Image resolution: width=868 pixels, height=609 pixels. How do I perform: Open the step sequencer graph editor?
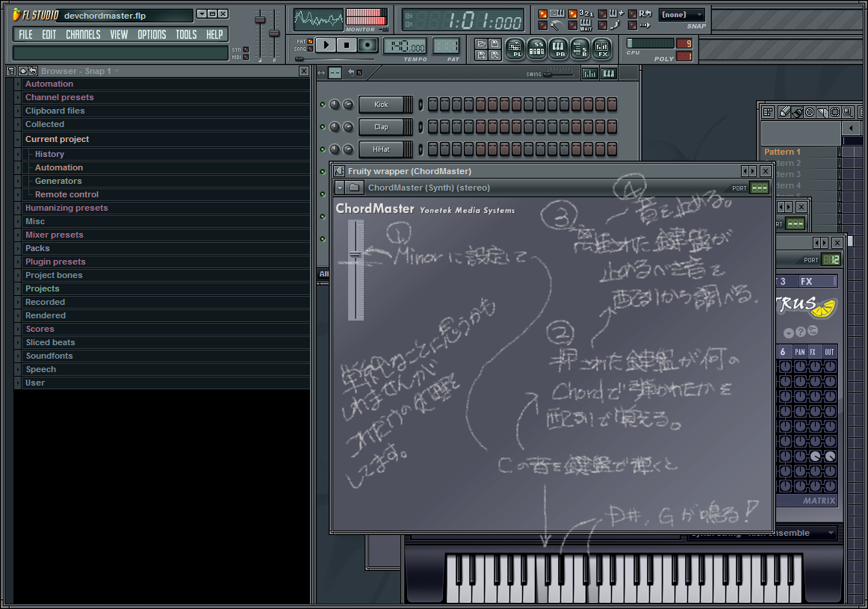[x=590, y=73]
